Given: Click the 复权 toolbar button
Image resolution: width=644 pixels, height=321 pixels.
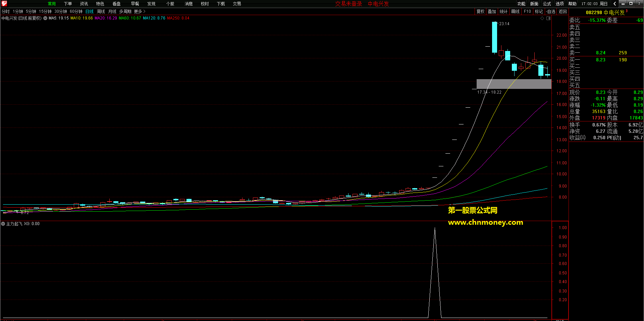Looking at the screenshot, I should (x=480, y=11).
